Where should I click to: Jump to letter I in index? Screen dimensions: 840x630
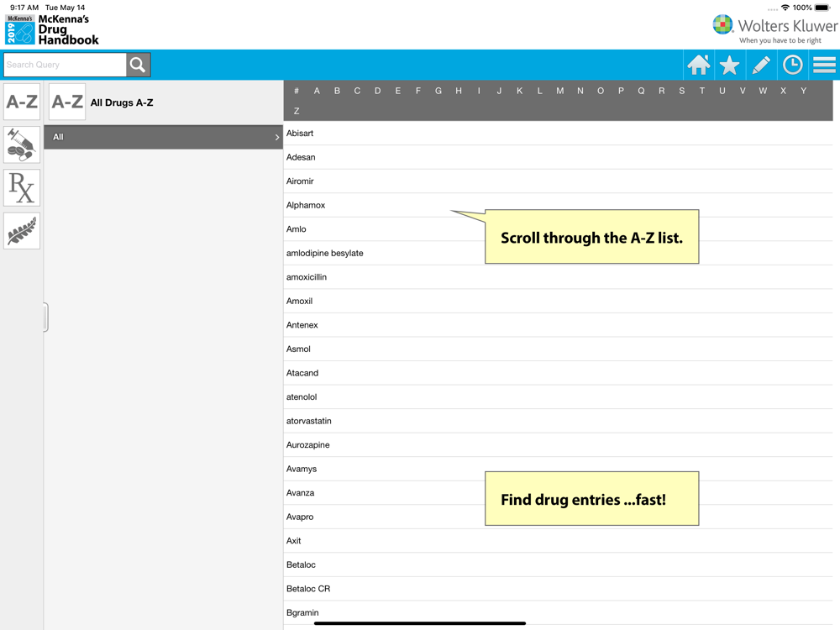(479, 91)
